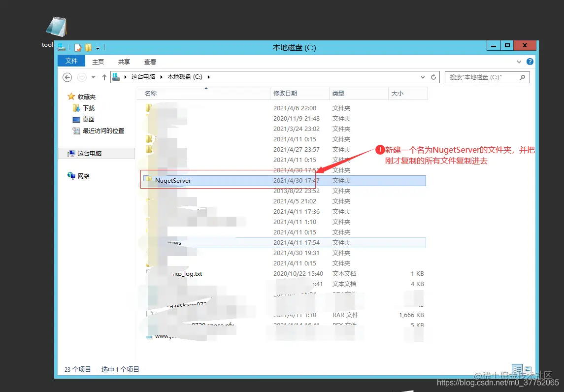Sort by the 名称 column header
The width and height of the screenshot is (564, 392).
point(203,93)
